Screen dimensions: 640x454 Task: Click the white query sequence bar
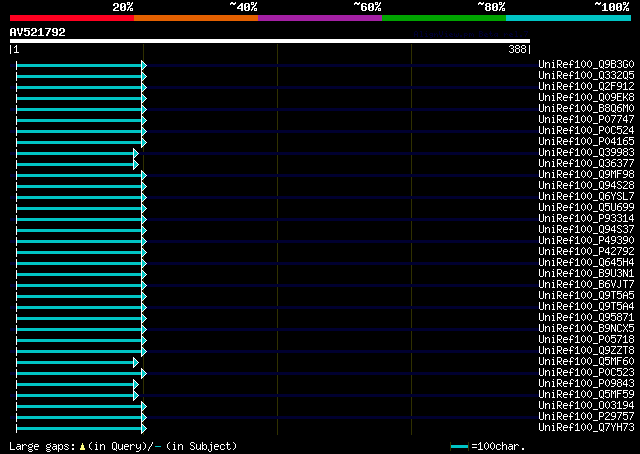click(x=270, y=41)
